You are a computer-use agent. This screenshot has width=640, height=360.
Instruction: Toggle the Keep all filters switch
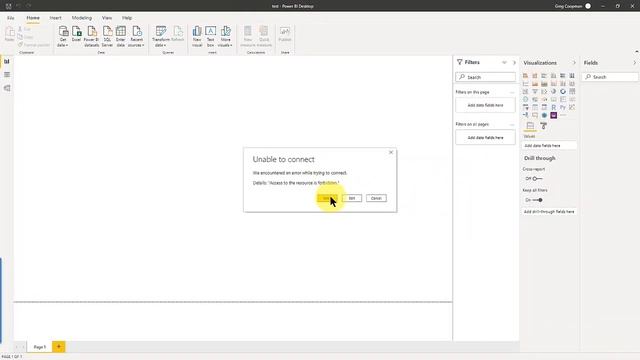point(537,200)
